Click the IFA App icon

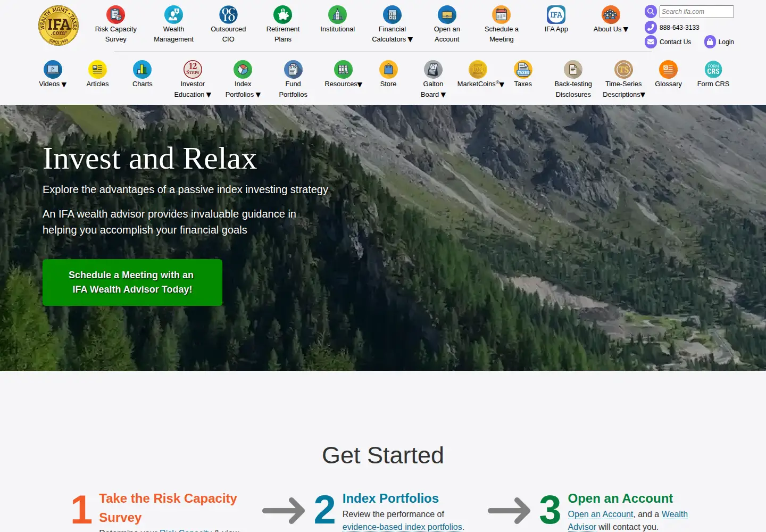(x=556, y=15)
